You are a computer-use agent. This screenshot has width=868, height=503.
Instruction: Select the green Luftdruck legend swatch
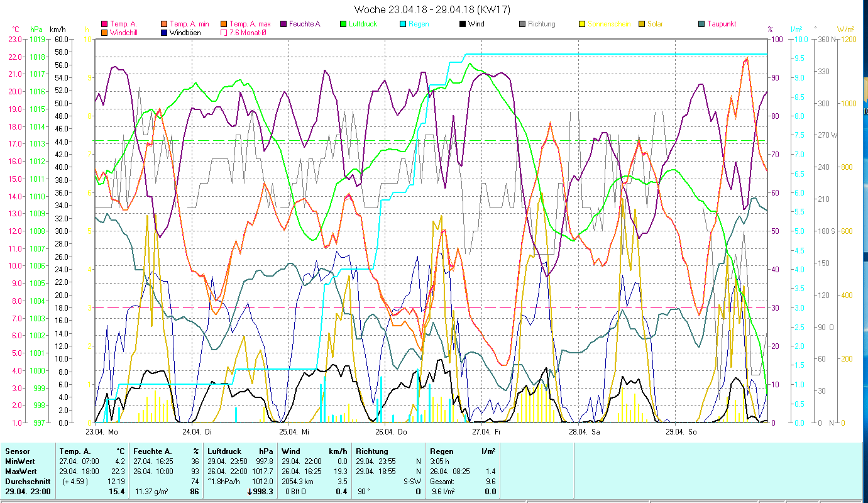[x=343, y=24]
